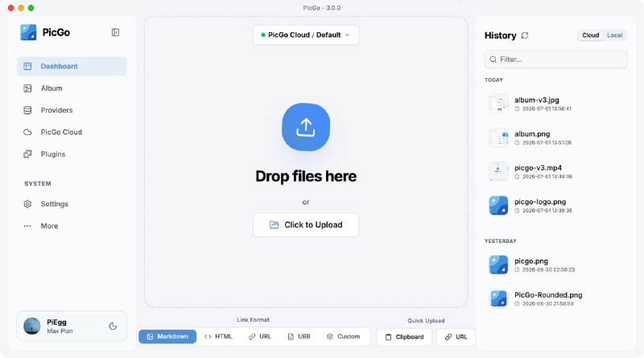Viewport: 644px width, 358px height.
Task: Click the clipboard icon in Quick Upload
Action: pyautogui.click(x=388, y=337)
